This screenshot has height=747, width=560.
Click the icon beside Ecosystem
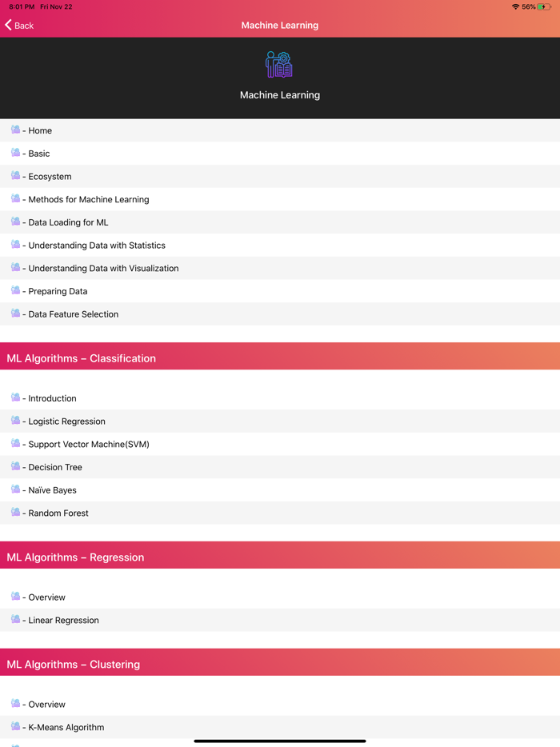click(x=16, y=175)
